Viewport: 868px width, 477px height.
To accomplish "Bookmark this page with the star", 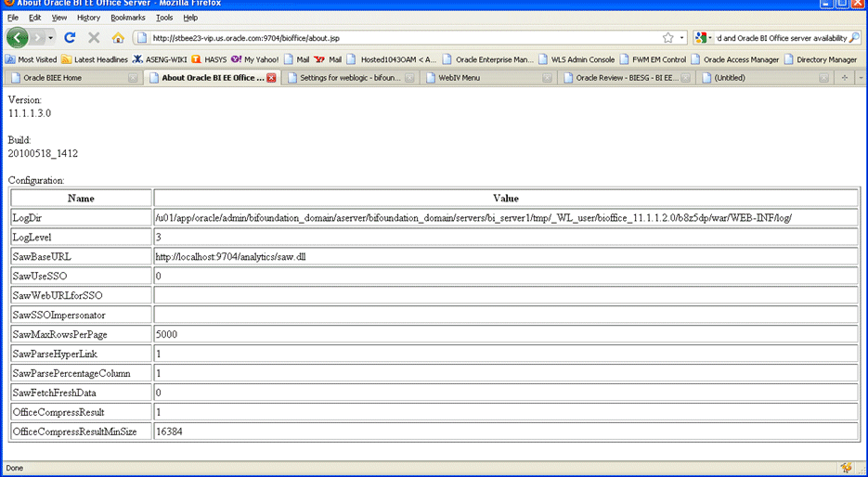I will click(x=668, y=38).
